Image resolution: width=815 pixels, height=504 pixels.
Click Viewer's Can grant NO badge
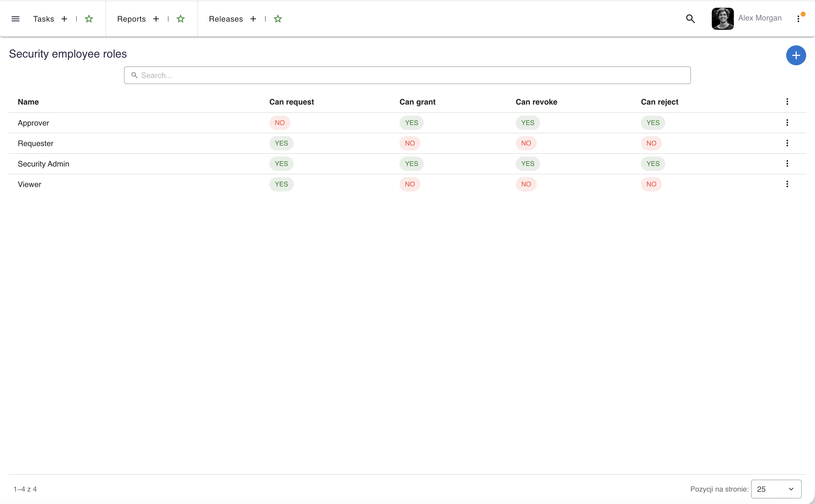410,184
